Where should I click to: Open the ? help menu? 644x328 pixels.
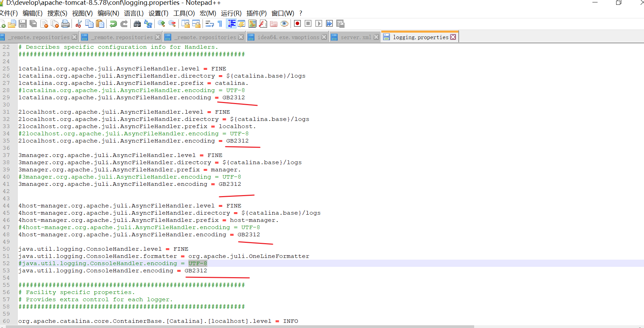click(x=301, y=13)
